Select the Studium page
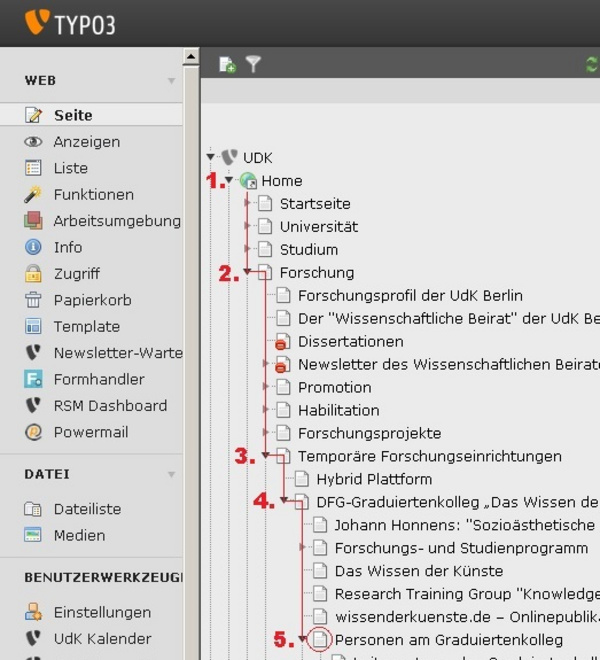600x660 pixels. pyautogui.click(x=309, y=250)
